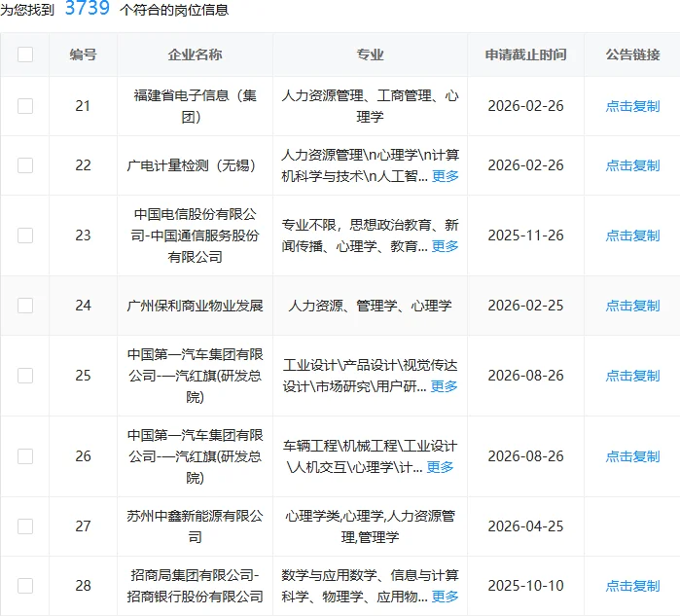
Task: Click deadline 2025-11-26
Action: click(x=525, y=236)
